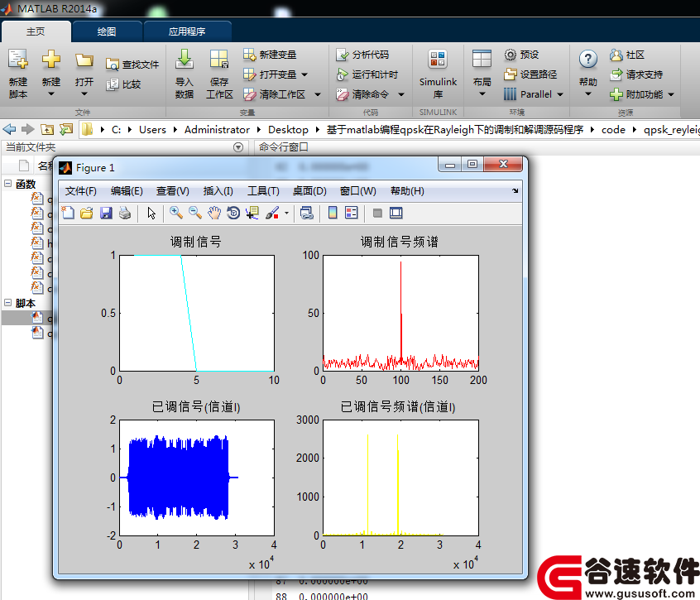Open the File (文件) menu in Figure 1
This screenshot has width=700, height=600.
81,191
